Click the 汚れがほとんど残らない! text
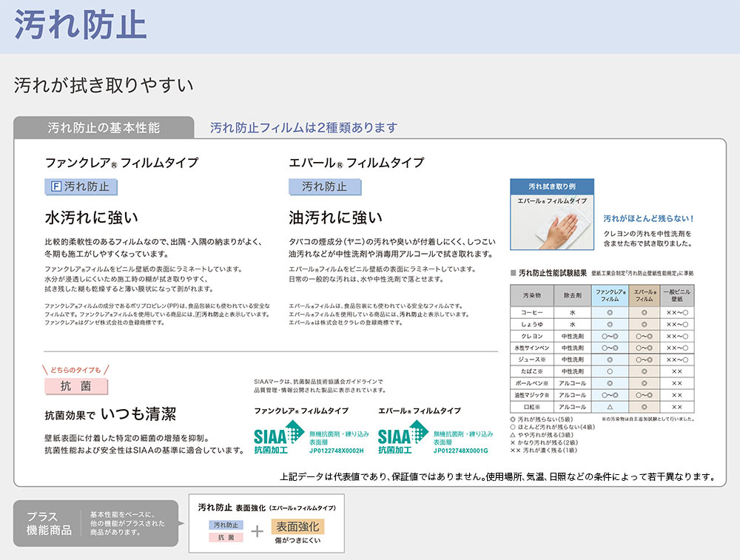 click(x=648, y=218)
